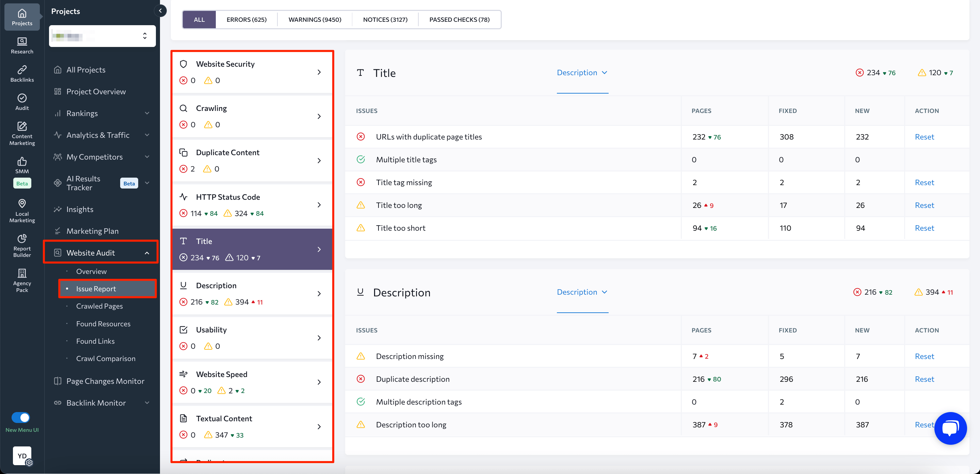Select the WARNINGS (9450) tab
The image size is (980, 474).
315,19
